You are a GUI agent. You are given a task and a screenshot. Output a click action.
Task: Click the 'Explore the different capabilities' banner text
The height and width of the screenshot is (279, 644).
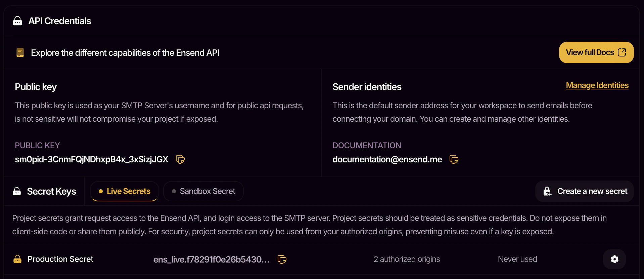[x=125, y=53]
